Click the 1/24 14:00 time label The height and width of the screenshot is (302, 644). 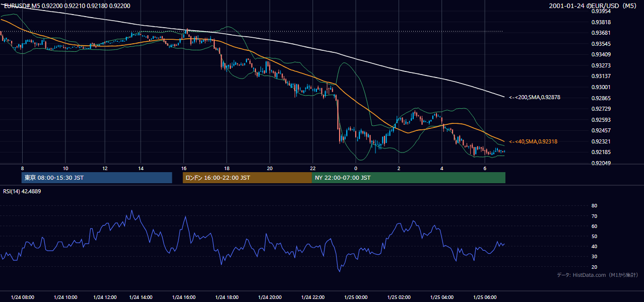coord(141,297)
